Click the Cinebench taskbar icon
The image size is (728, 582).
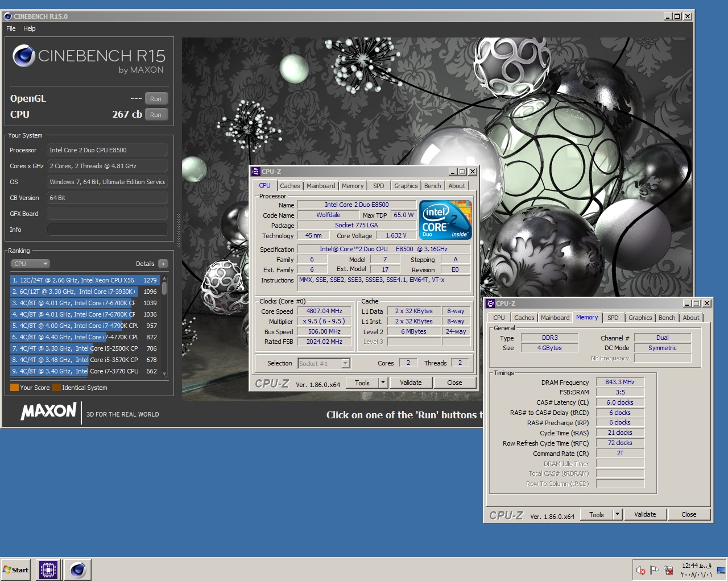pos(78,570)
